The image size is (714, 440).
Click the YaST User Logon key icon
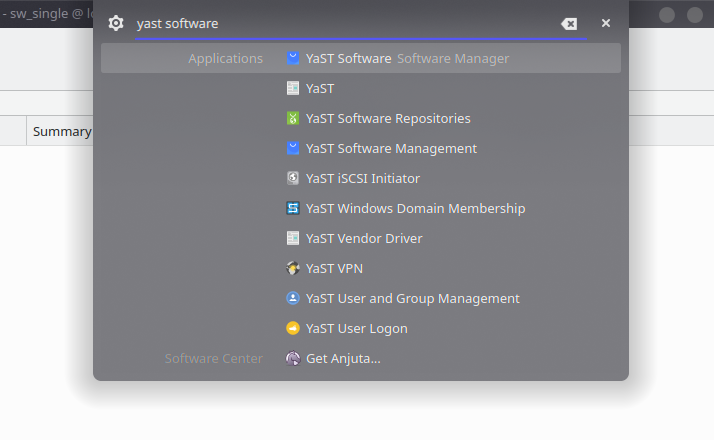[x=293, y=328]
